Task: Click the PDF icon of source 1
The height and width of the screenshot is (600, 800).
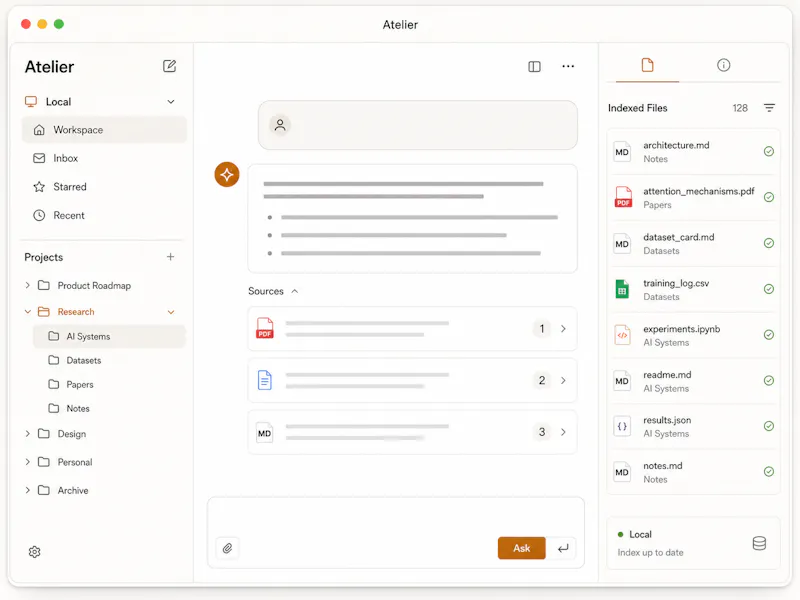Action: point(265,328)
